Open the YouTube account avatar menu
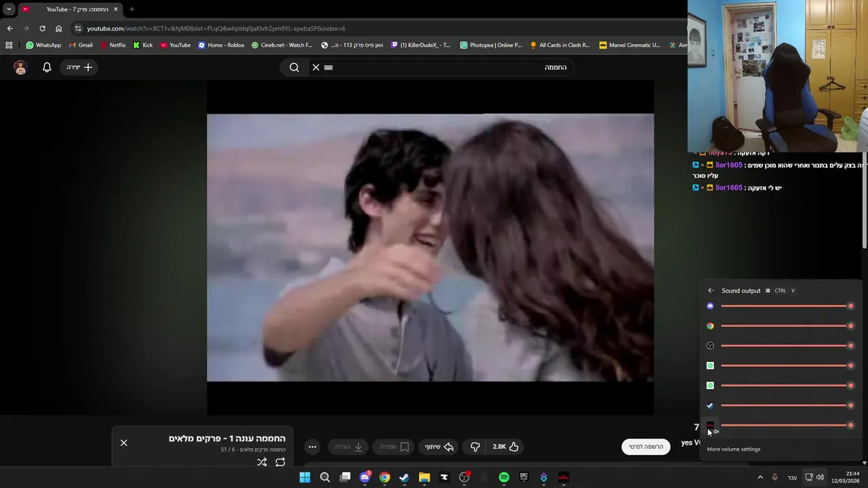Viewport: 868px width, 488px height. tap(20, 67)
